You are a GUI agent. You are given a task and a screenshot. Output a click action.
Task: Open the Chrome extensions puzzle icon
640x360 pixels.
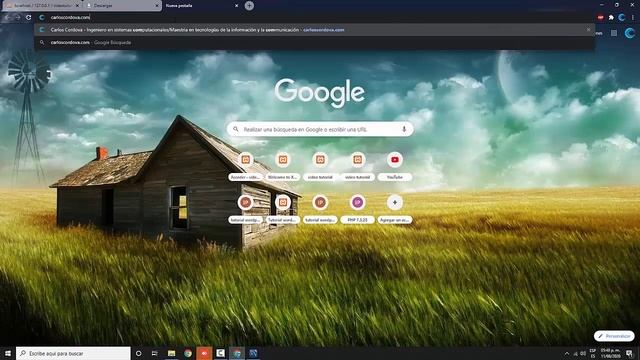[x=611, y=17]
